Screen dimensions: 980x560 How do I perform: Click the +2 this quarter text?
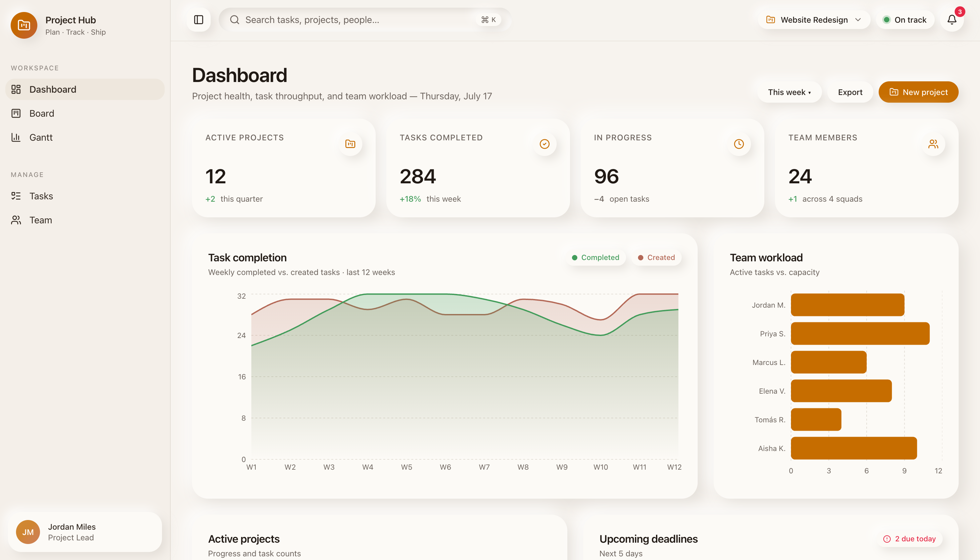(234, 199)
